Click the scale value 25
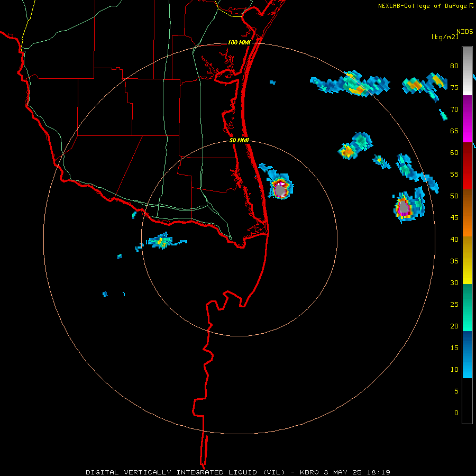Image resolution: width=476 pixels, height=476 pixels. pos(454,305)
